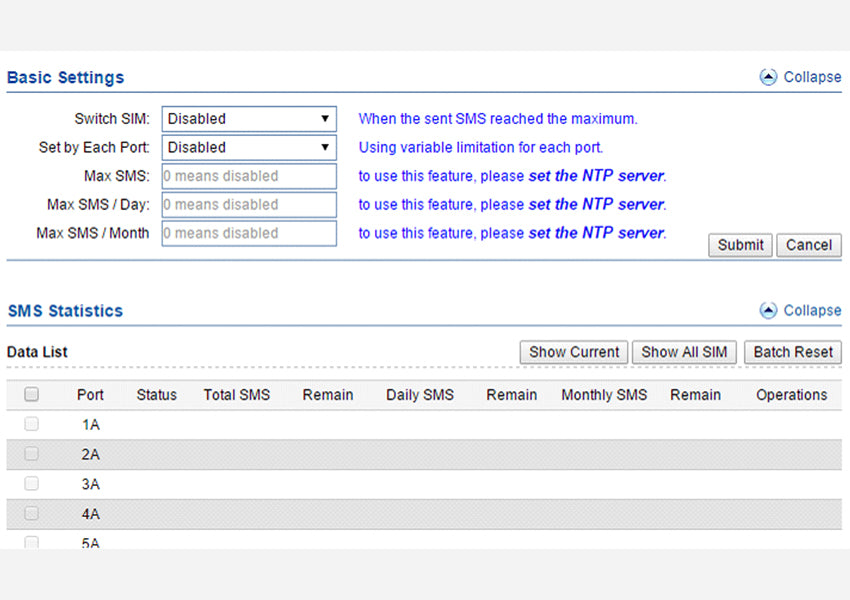The width and height of the screenshot is (850, 600).
Task: Click Collapse text link in Basic Settings
Action: (812, 77)
